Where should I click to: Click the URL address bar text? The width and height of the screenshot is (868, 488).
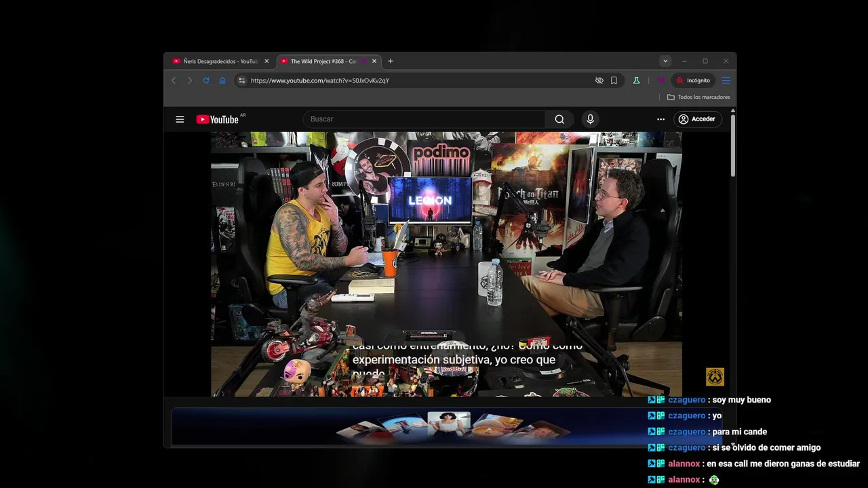pyautogui.click(x=319, y=81)
